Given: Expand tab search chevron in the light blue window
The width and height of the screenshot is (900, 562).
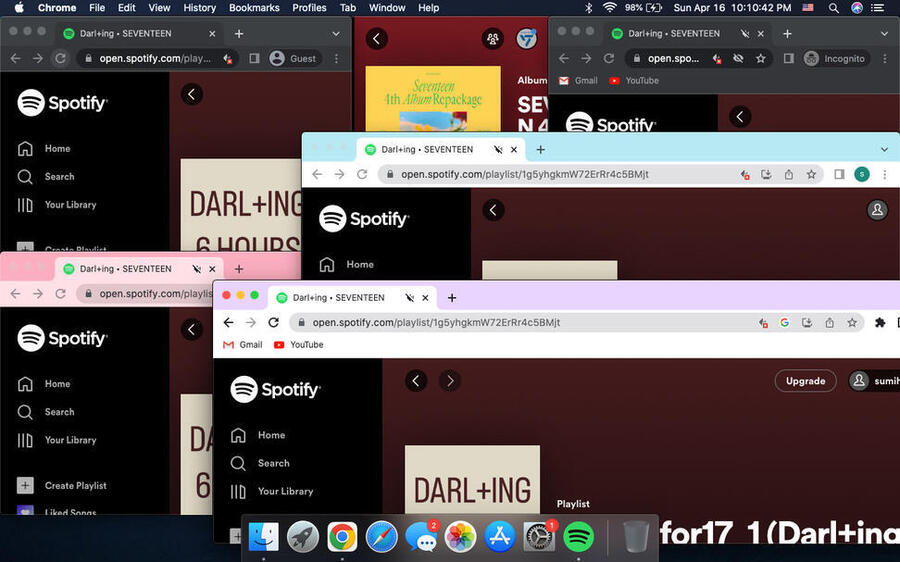Looking at the screenshot, I should point(884,149).
